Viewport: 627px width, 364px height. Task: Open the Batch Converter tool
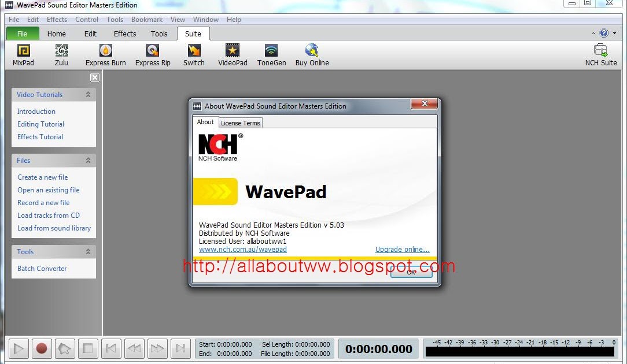42,269
